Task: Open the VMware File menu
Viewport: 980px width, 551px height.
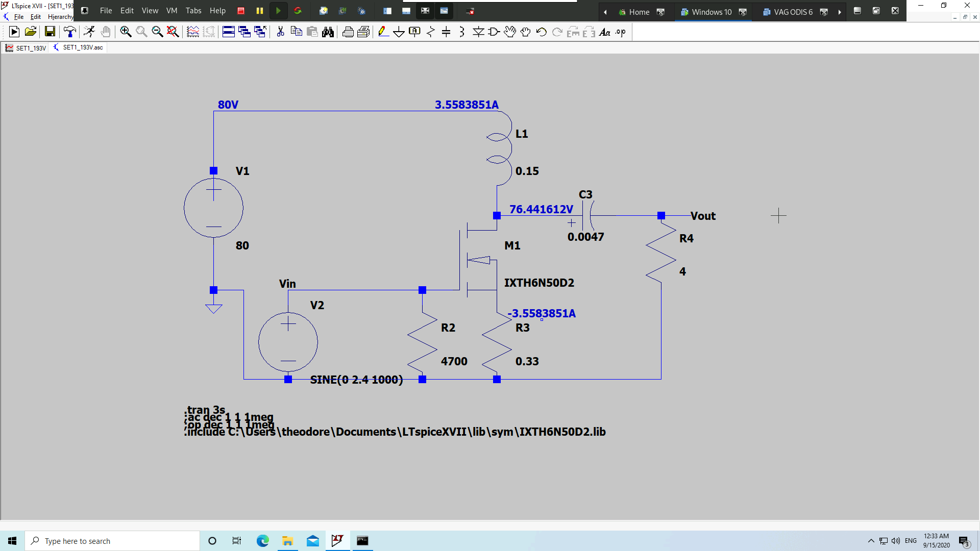Action: [106, 11]
